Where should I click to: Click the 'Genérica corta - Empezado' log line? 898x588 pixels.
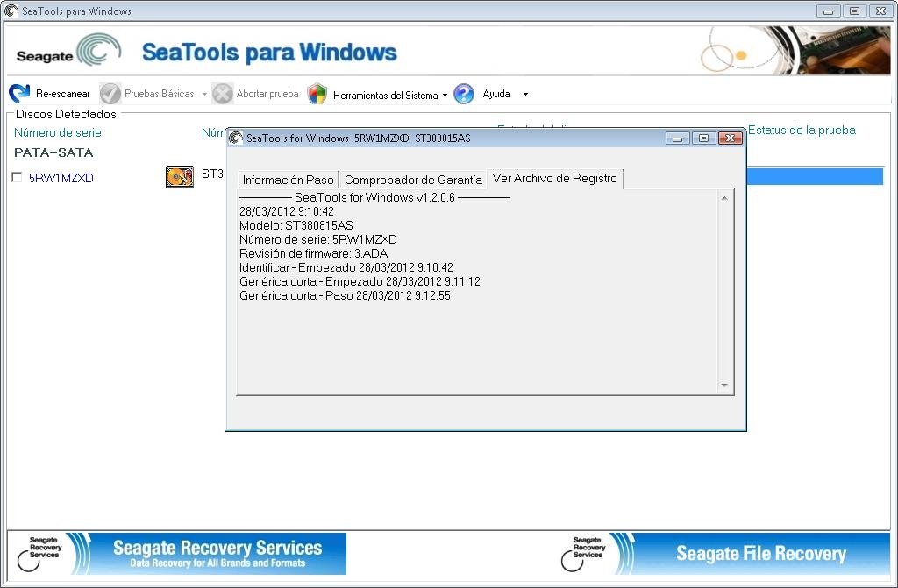360,281
